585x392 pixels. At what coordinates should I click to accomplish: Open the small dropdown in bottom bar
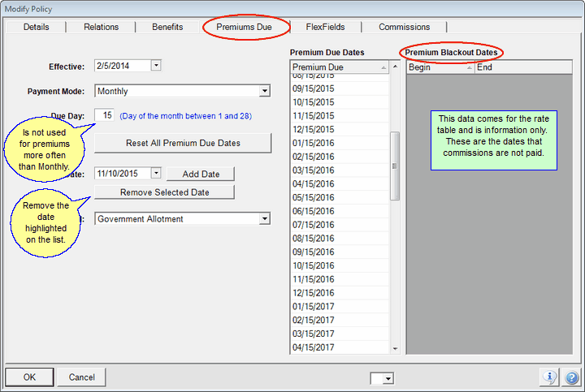pyautogui.click(x=388, y=378)
